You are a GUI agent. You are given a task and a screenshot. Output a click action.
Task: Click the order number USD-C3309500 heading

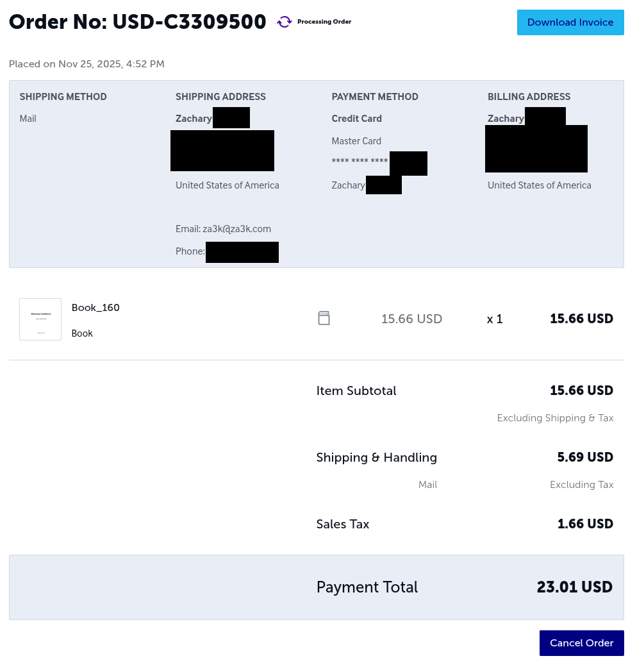pos(138,22)
